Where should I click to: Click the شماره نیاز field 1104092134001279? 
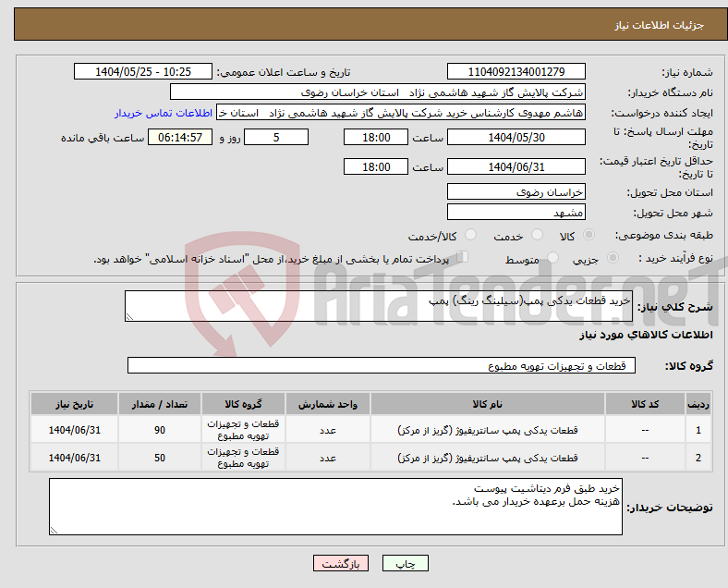(x=516, y=71)
